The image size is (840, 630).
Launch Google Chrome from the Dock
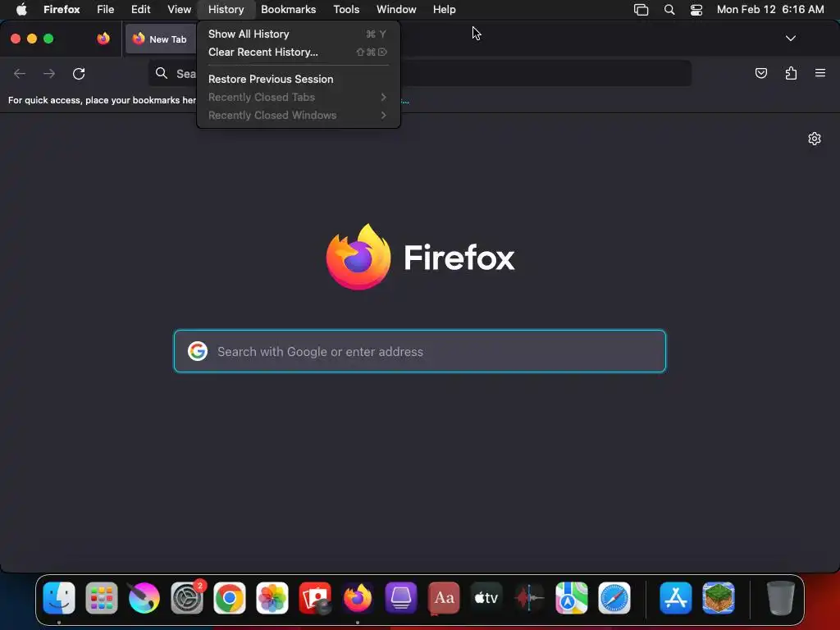(230, 598)
